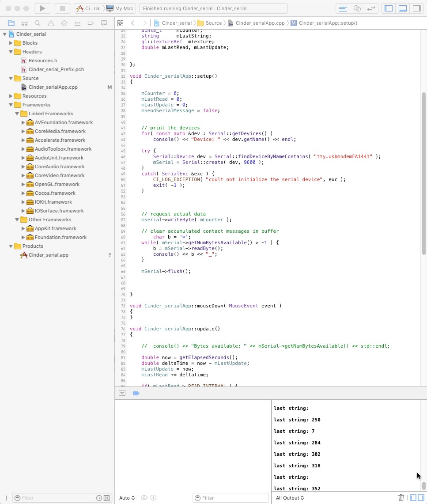Click Cinder_serial in the jump bar

click(173, 23)
